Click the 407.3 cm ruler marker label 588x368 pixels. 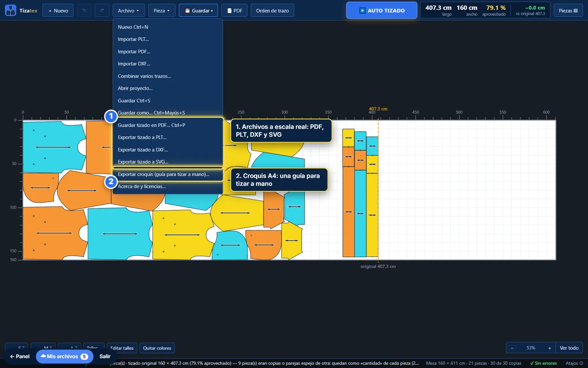pyautogui.click(x=378, y=109)
